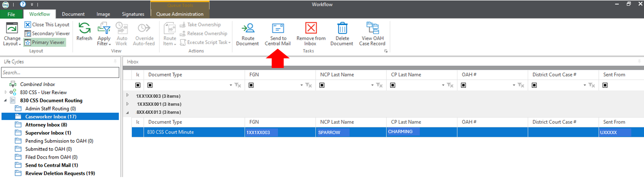Open the Change Layout menu
This screenshot has height=178, width=644.
(x=12, y=34)
